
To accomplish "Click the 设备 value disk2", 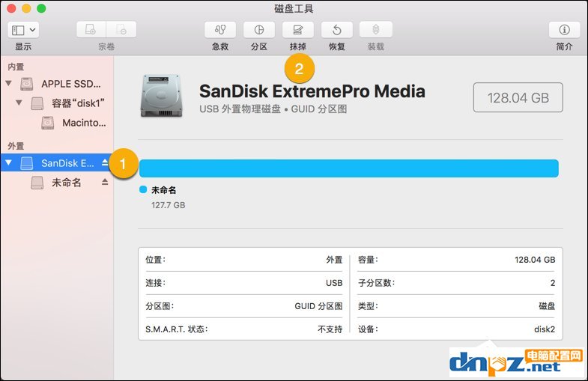I will 545,329.
